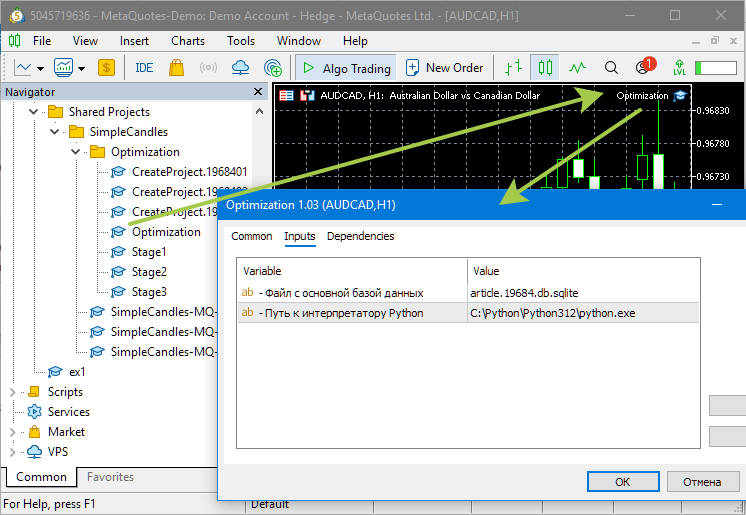Close the Navigator panel

(x=258, y=91)
